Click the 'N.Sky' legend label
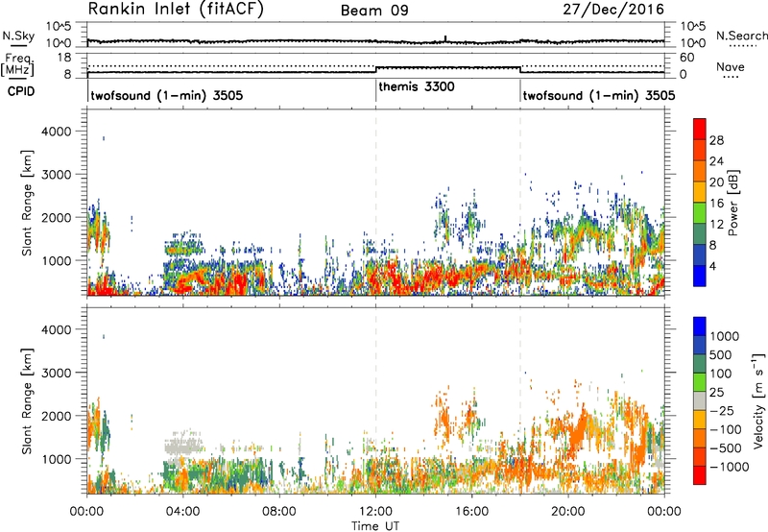Screen dimensions: 768x532 pos(18,36)
